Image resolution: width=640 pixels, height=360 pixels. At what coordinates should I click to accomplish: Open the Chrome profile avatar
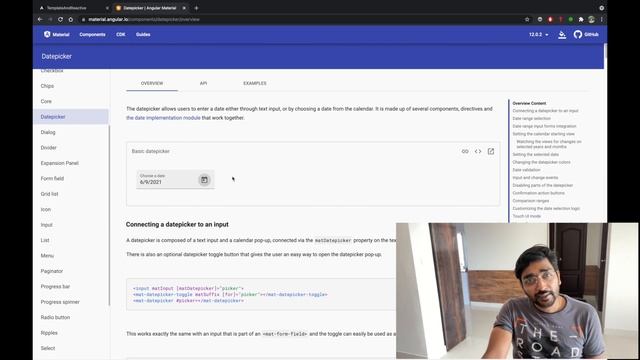point(591,19)
